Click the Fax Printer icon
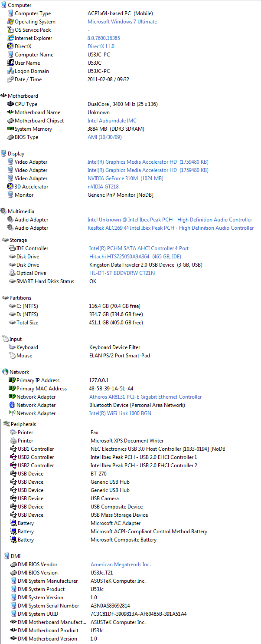This screenshot has height=644, width=261. [x=13, y=433]
